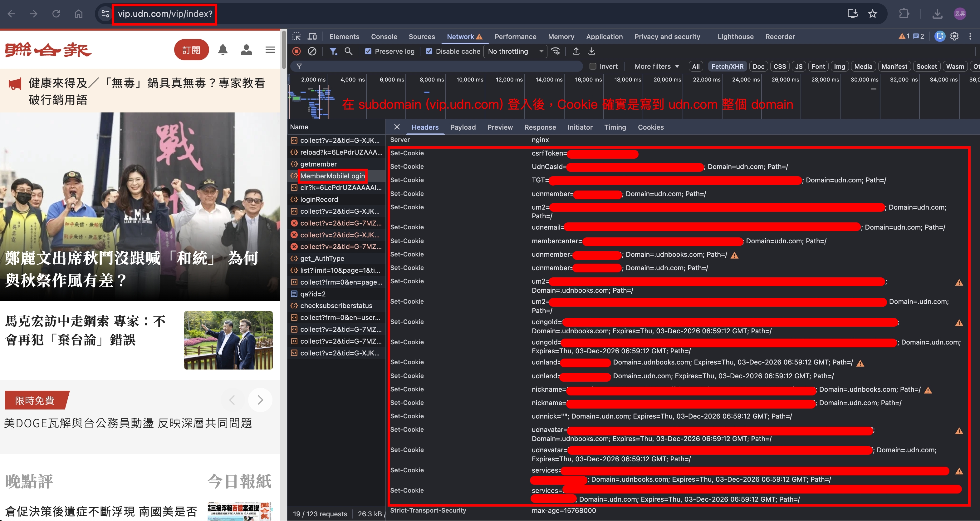Click the browser back arrow

click(x=12, y=14)
